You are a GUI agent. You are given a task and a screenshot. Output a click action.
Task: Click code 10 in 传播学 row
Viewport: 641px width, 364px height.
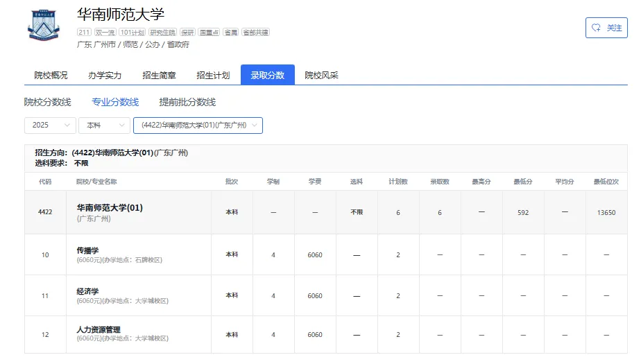tap(45, 255)
